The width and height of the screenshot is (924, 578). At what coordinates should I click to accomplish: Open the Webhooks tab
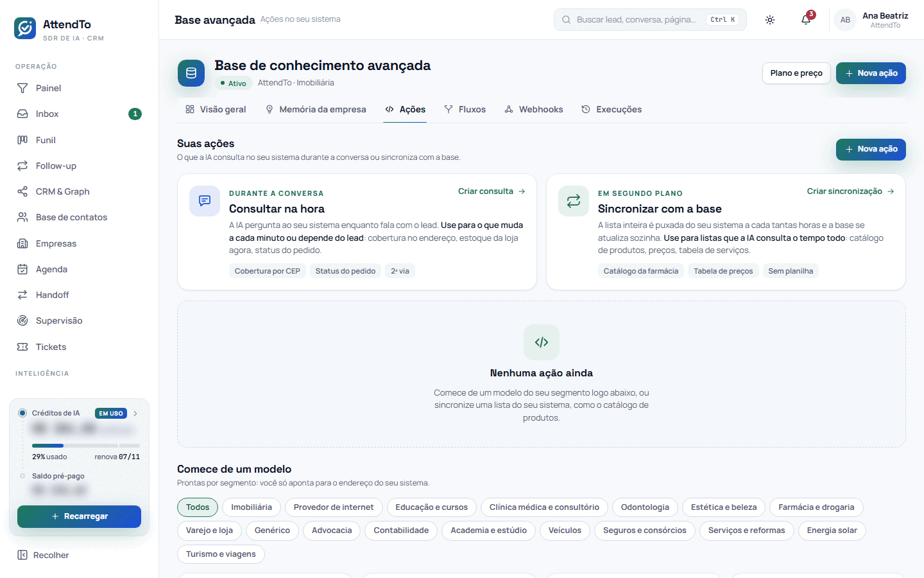pyautogui.click(x=534, y=109)
